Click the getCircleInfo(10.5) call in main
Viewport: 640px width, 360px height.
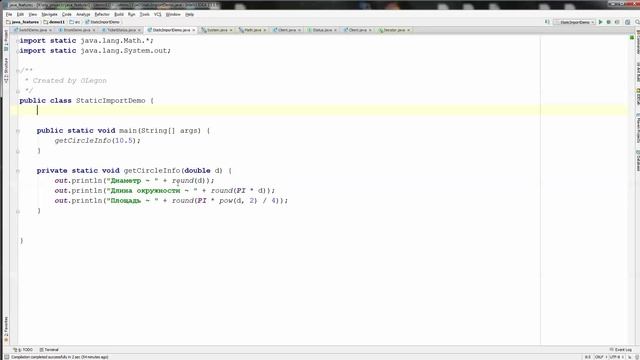point(97,140)
